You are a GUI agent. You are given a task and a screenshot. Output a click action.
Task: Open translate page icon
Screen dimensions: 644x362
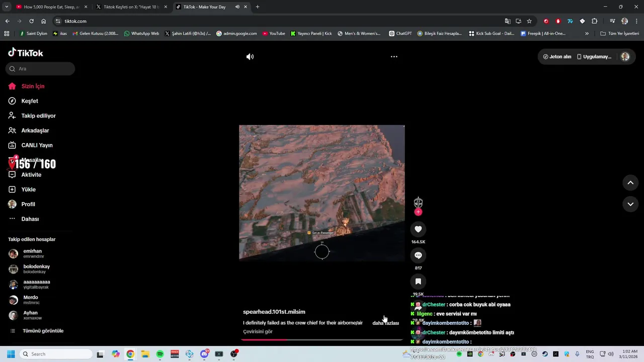[x=508, y=21]
